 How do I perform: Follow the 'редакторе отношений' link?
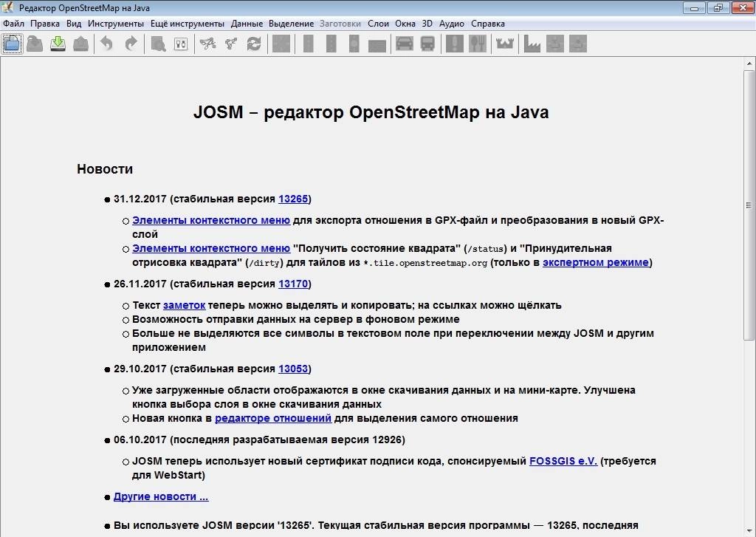pyautogui.click(x=273, y=418)
